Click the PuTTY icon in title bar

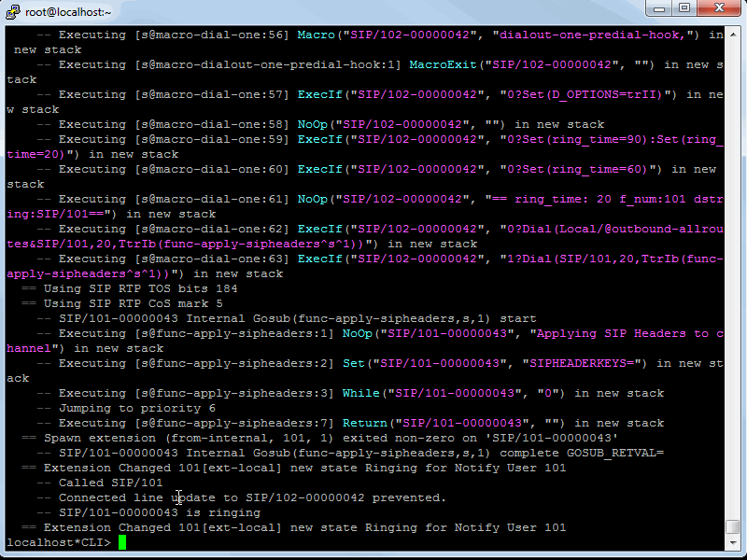12,11
